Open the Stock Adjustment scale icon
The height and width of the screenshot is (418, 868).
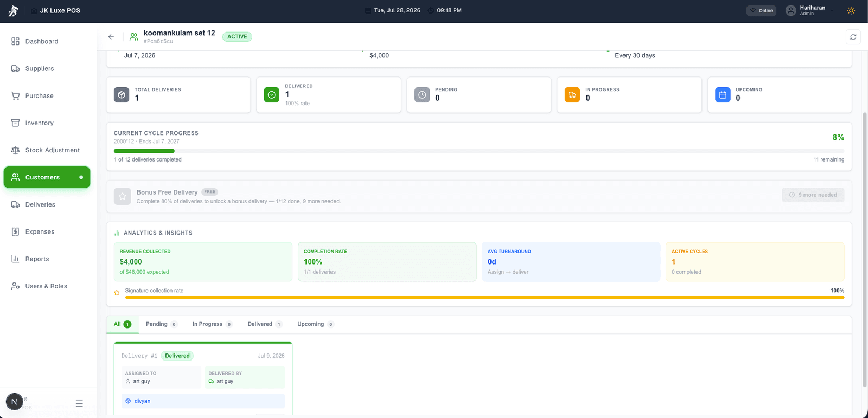(x=15, y=150)
